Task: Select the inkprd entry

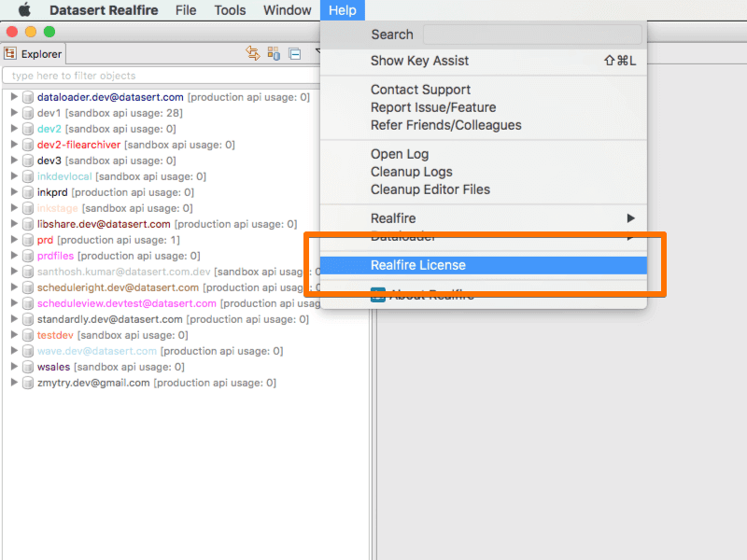Action: (x=115, y=192)
